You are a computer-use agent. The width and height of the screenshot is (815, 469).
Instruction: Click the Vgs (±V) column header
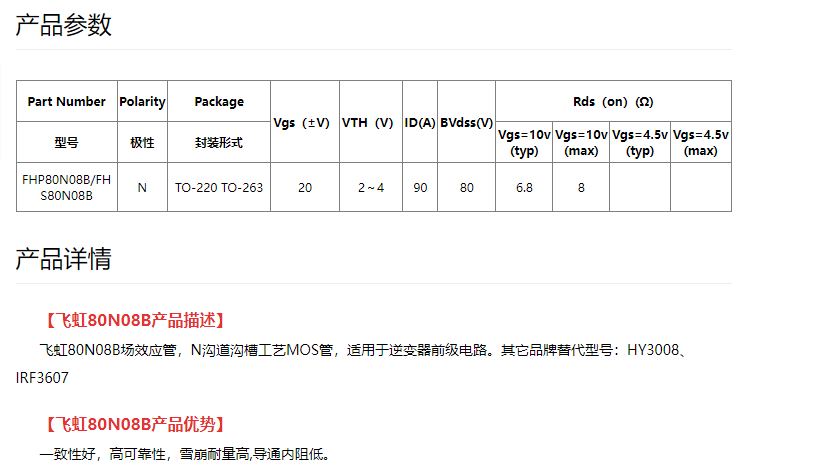click(304, 122)
